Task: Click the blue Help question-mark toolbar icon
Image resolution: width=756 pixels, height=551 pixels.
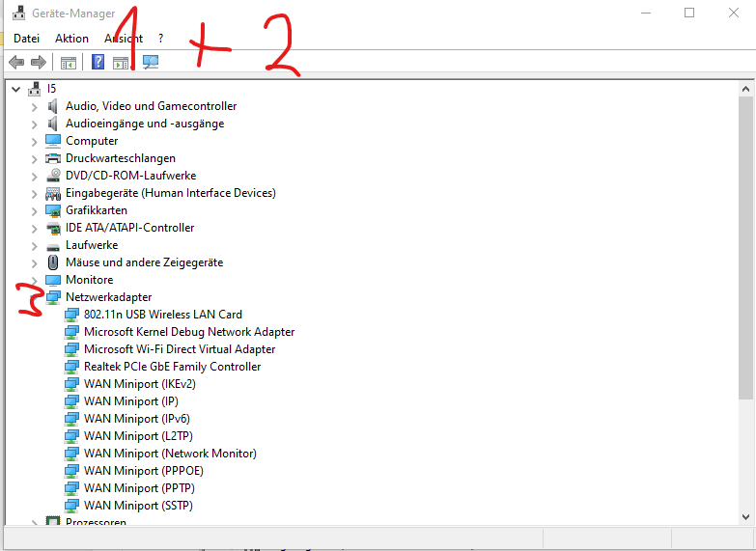Action: pos(98,62)
